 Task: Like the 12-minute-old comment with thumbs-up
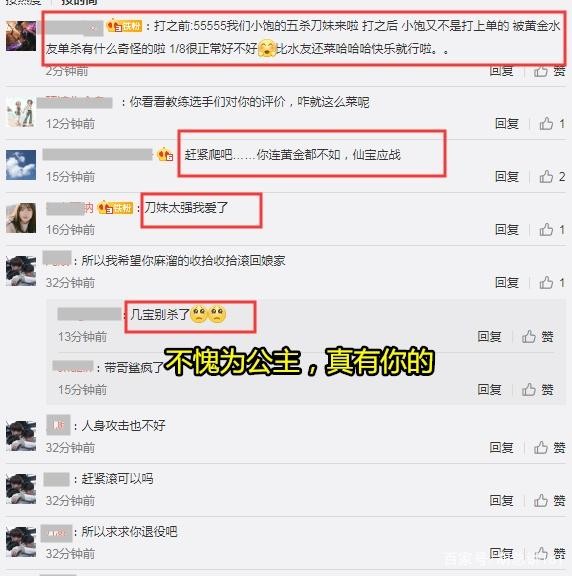point(552,124)
